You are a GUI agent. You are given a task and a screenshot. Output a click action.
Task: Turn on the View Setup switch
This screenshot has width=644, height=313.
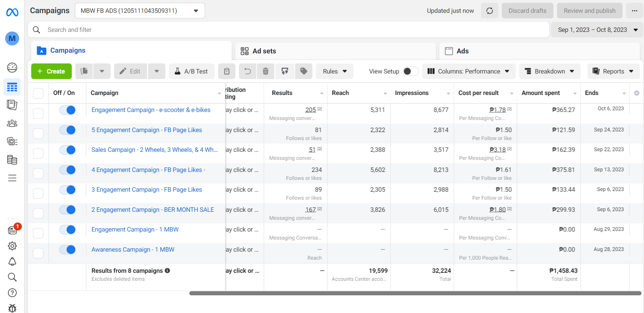point(410,71)
